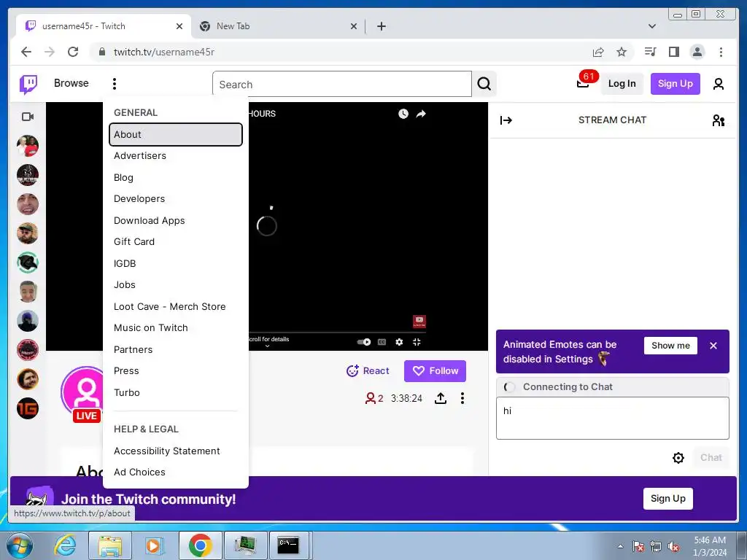Viewport: 747px width, 560px height.
Task: Click the pink channel avatar with LIVE badge
Action: point(82,393)
